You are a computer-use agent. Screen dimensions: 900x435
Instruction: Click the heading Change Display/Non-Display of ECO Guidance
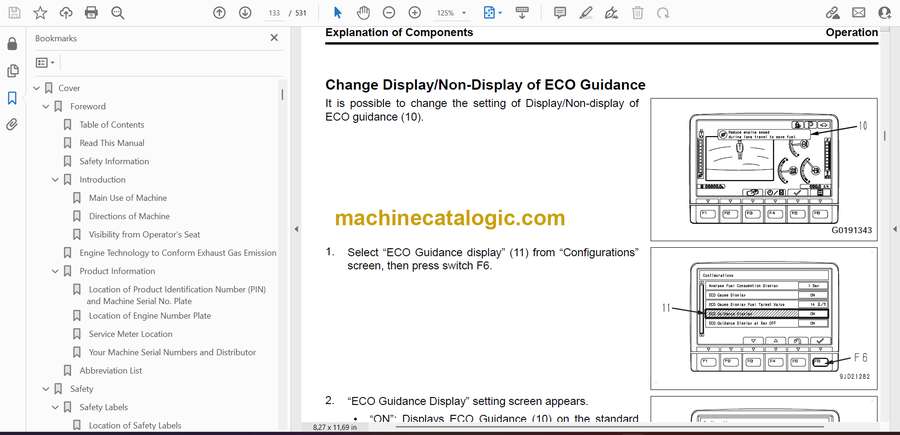point(485,85)
